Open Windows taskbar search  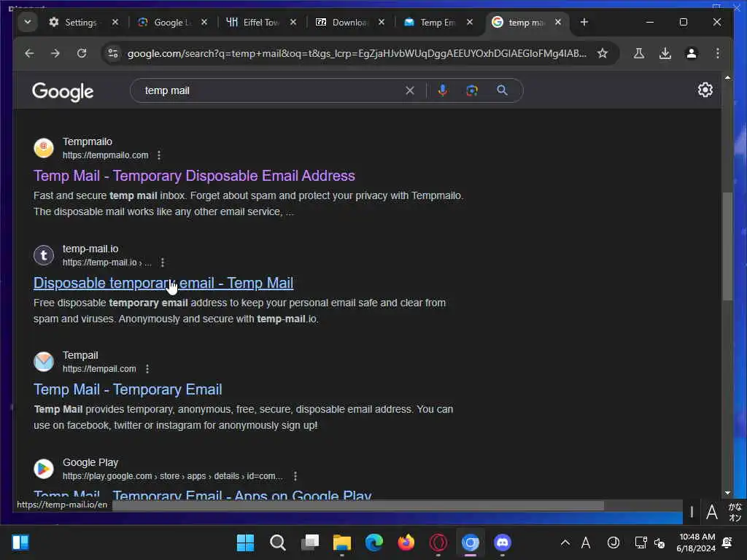coord(277,542)
